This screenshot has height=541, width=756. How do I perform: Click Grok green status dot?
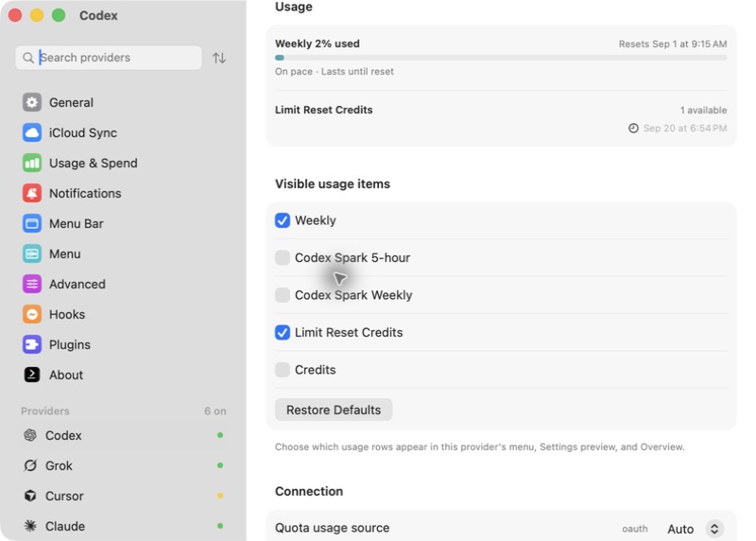click(220, 465)
